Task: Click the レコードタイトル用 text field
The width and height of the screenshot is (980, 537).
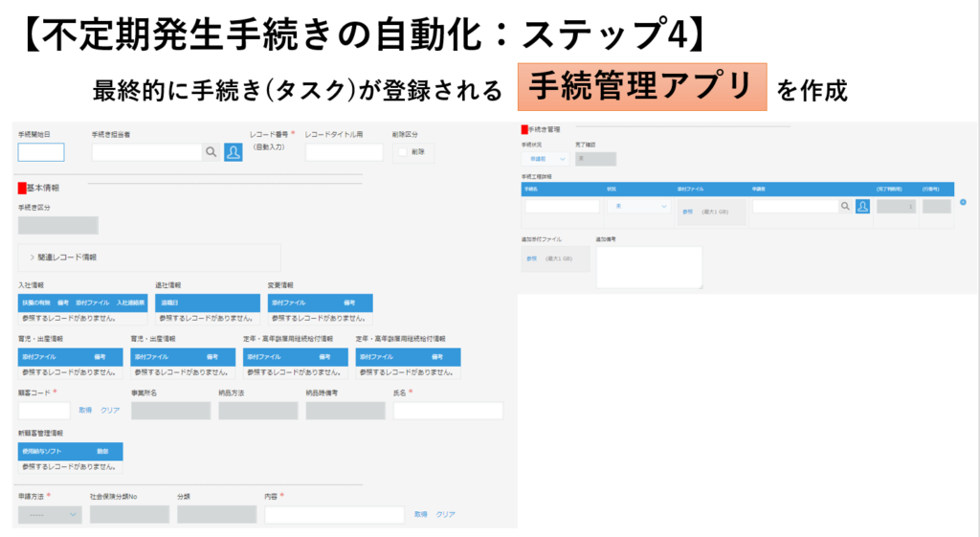Action: (344, 152)
